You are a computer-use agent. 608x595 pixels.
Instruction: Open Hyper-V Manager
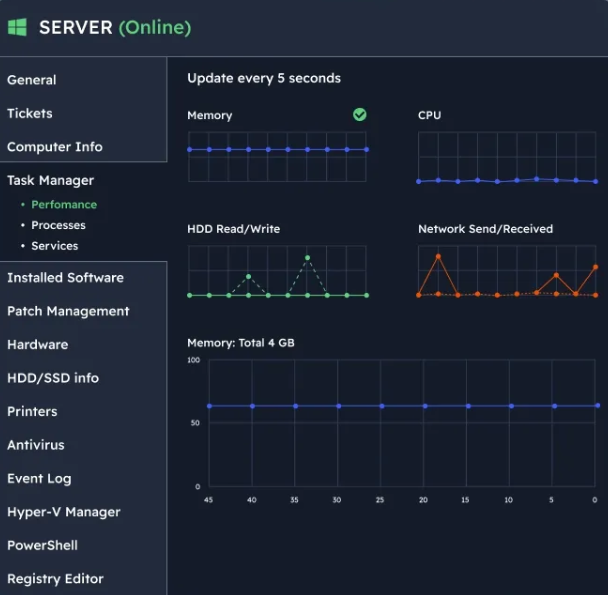pos(64,512)
